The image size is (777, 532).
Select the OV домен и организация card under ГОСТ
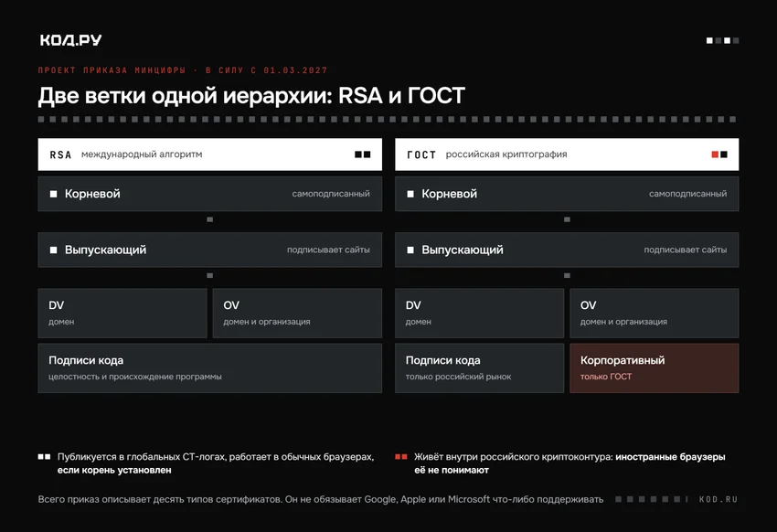(655, 313)
